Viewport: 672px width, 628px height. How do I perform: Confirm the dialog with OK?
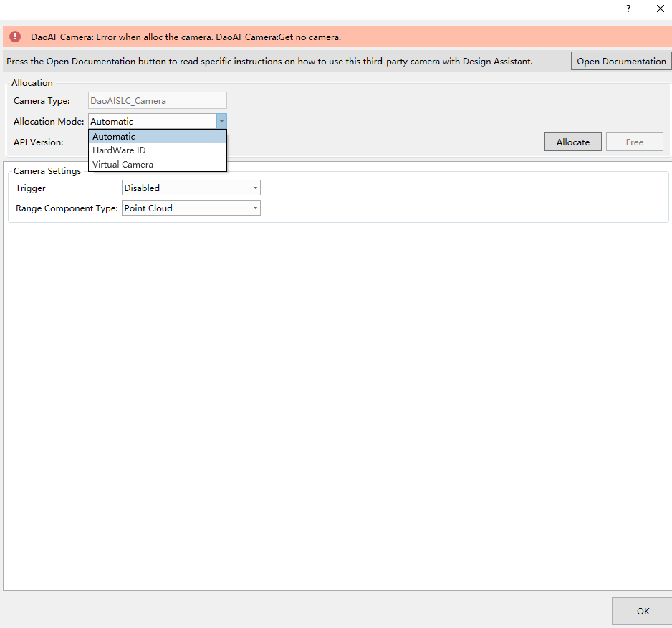(642, 611)
